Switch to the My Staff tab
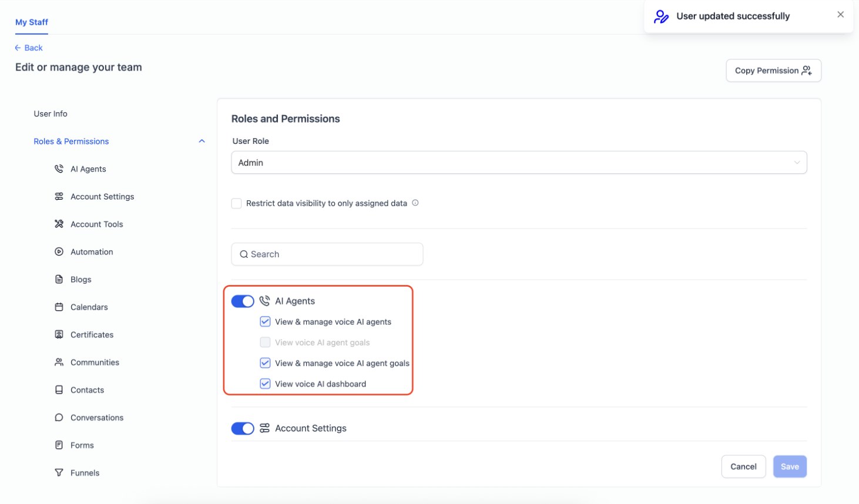 [32, 22]
